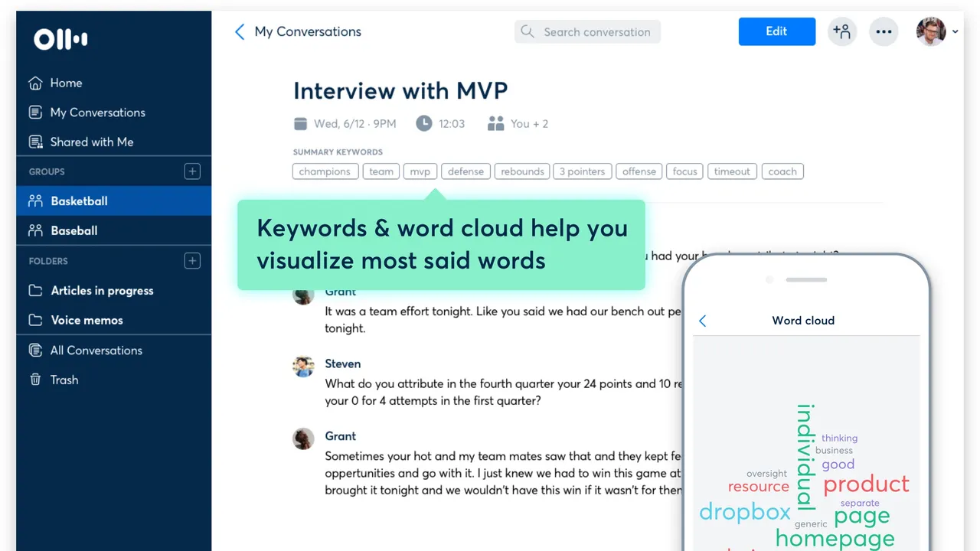Click 'dropbox' in the word cloud

pos(745,512)
